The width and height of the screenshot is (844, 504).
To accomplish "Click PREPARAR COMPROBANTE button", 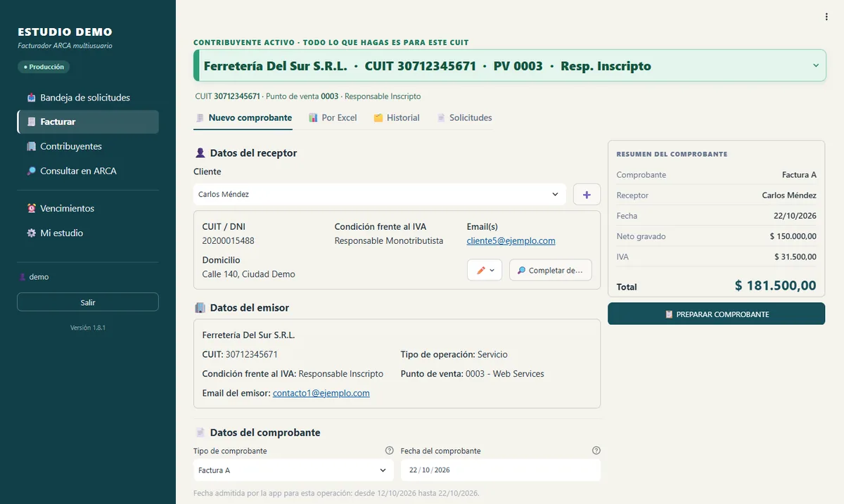I will [716, 314].
